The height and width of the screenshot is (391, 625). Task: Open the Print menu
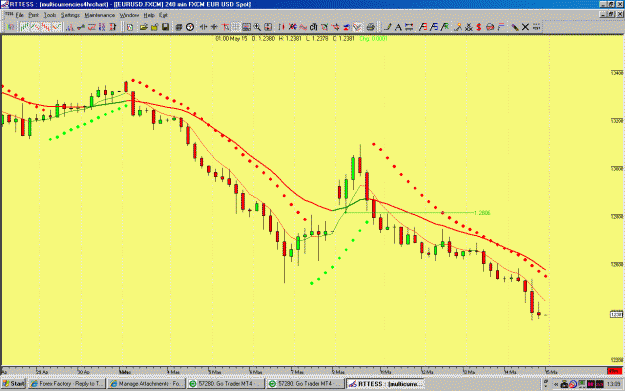(x=33, y=15)
